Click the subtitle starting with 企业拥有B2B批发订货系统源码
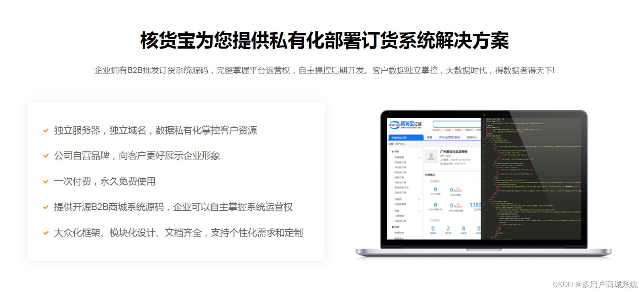Viewport: 644px width, 292px height. point(325,70)
